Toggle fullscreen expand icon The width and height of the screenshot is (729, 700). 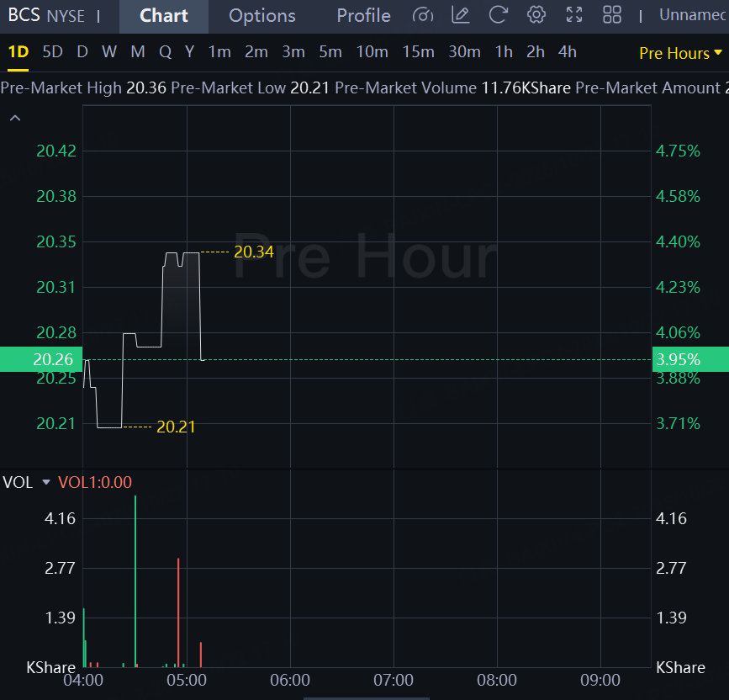pyautogui.click(x=574, y=15)
